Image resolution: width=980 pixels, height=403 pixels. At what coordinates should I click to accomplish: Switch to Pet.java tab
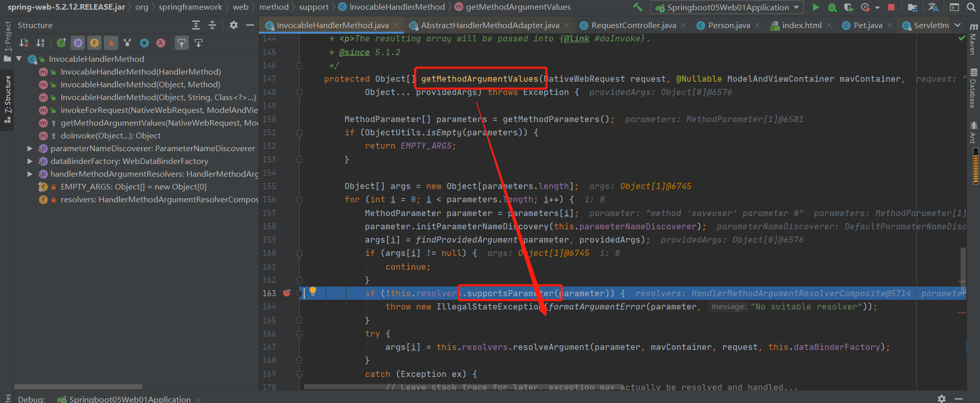(x=868, y=25)
